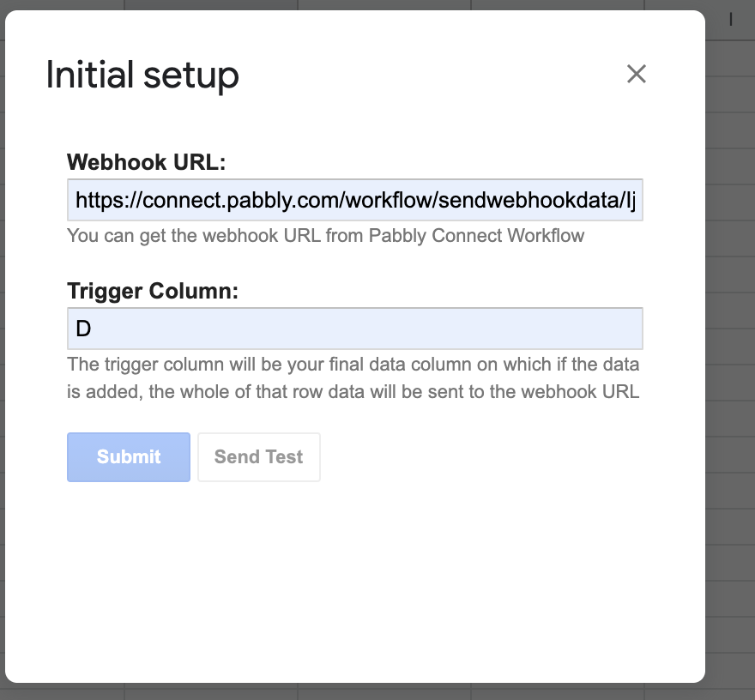Select the Trigger Column input field
This screenshot has width=755, height=700.
click(x=355, y=329)
